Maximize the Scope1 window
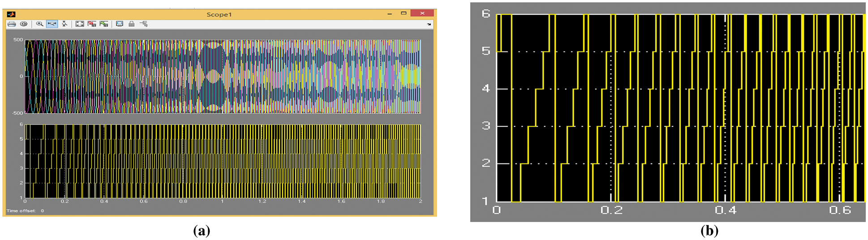 click(404, 13)
